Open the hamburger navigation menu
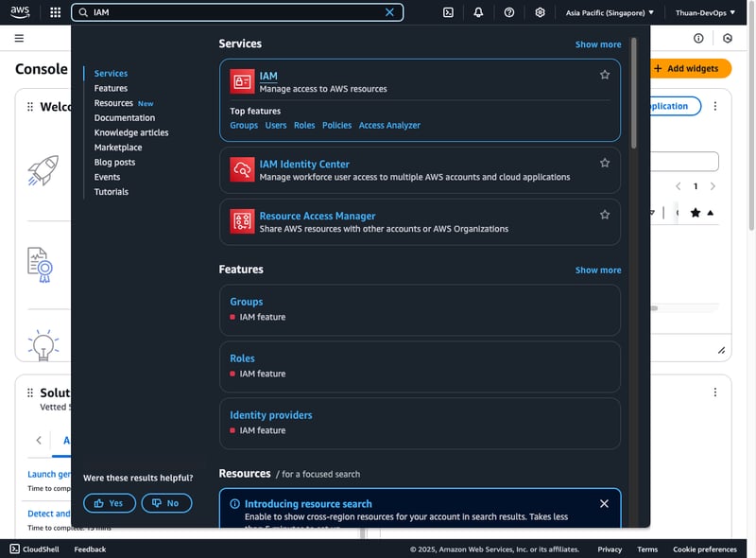Viewport: 756px width, 558px height. (x=19, y=39)
